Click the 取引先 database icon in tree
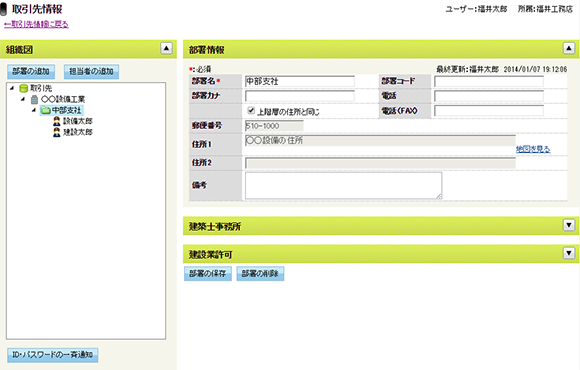Viewport: 580px width, 370px height. [24, 88]
